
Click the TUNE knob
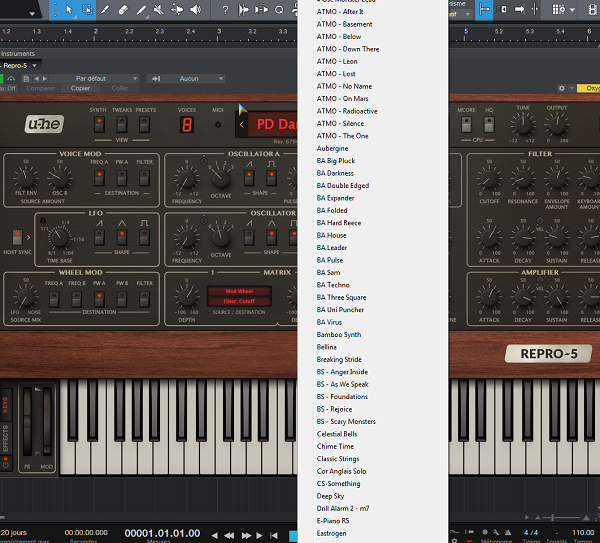click(523, 124)
